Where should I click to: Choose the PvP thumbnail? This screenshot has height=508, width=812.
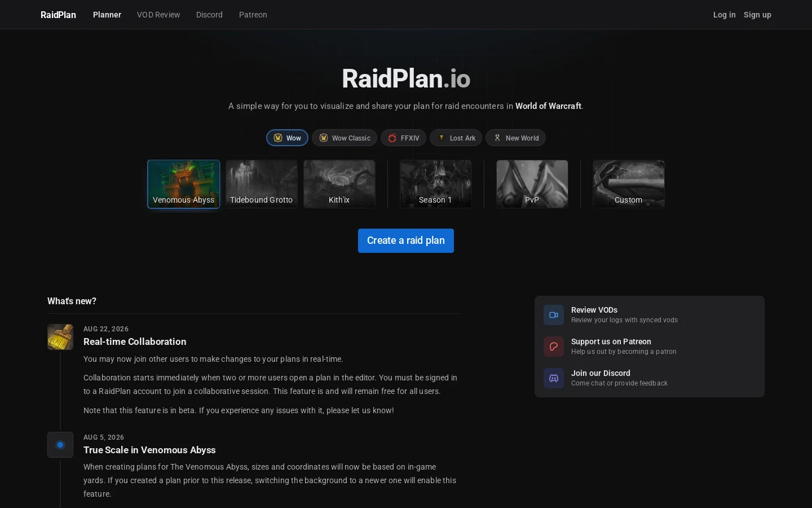(x=532, y=184)
